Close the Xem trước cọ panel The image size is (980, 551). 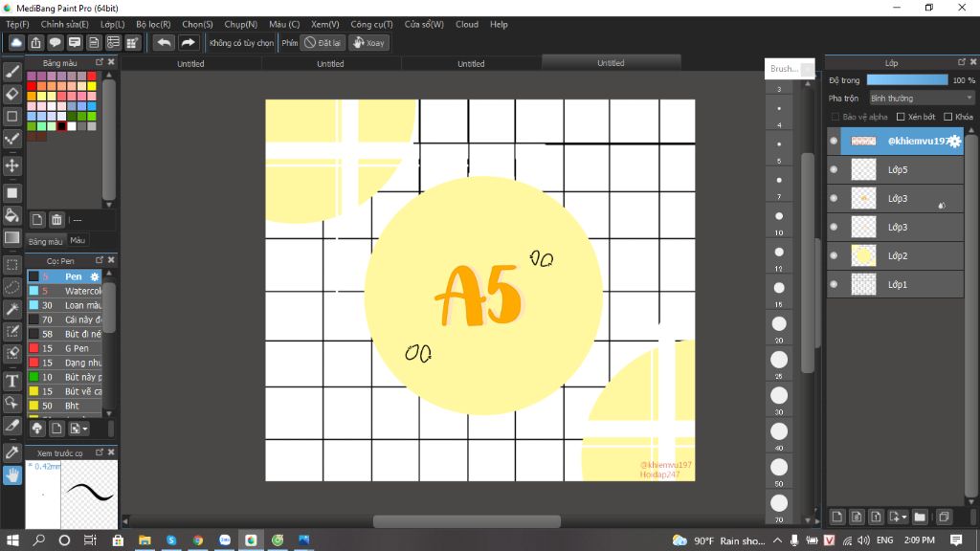[x=111, y=452]
